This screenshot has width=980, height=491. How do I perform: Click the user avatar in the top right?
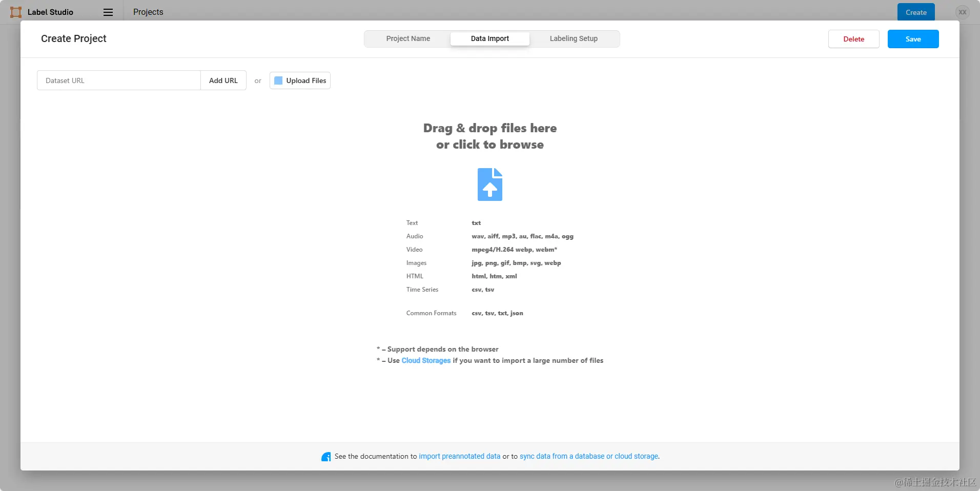(962, 12)
